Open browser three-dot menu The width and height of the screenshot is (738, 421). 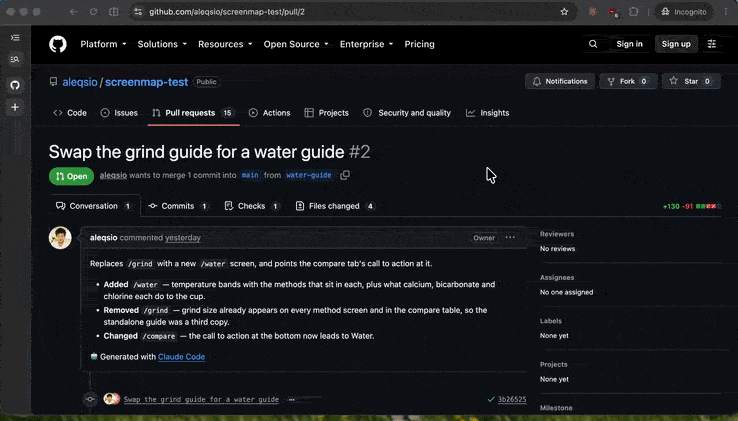point(726,12)
